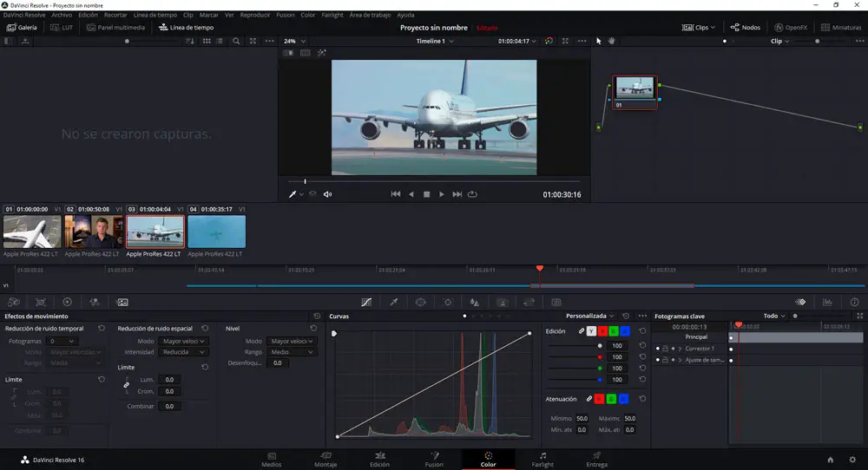The width and height of the screenshot is (868, 470).
Task: Open the Qualifier eyedropper palette
Action: click(x=393, y=303)
